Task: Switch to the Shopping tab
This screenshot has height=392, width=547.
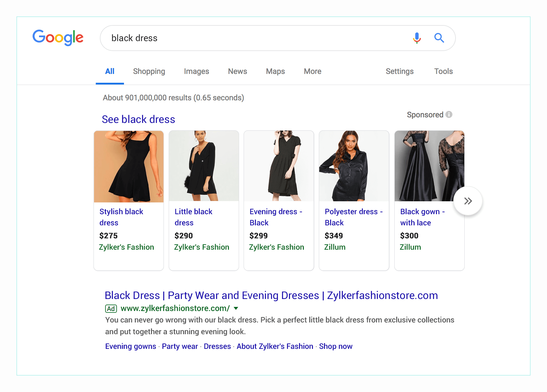Action: pyautogui.click(x=149, y=71)
